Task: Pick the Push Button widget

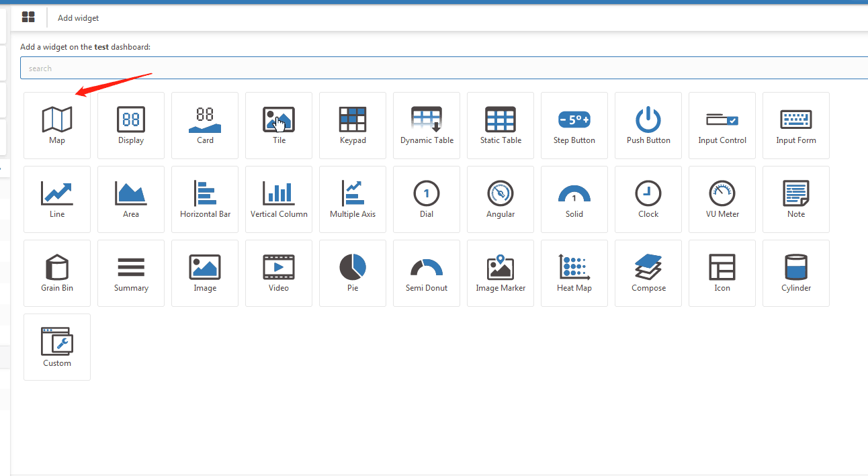Action: point(648,126)
